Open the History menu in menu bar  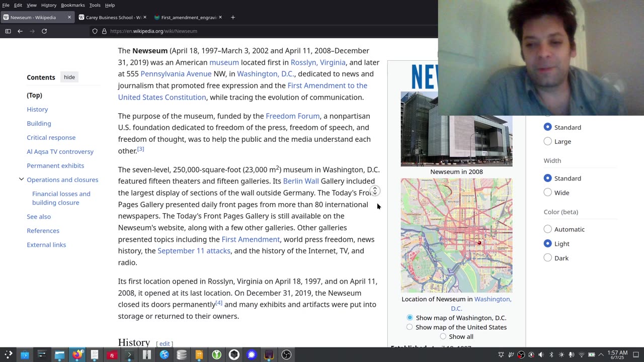[49, 5]
